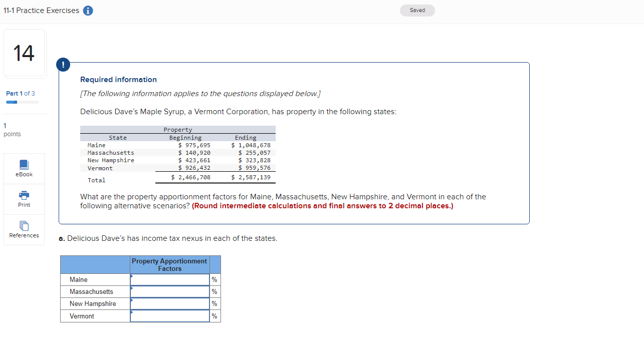644x346 pixels.
Task: Click the Required information heading
Action: [x=118, y=80]
